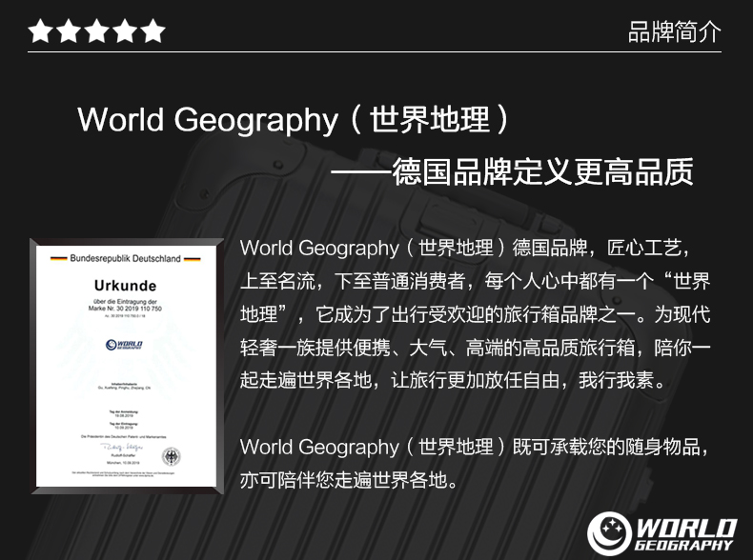Image resolution: width=753 pixels, height=560 pixels.
Task: Click the moon-and-stars logo emblem at bottom right
Action: pos(609,533)
